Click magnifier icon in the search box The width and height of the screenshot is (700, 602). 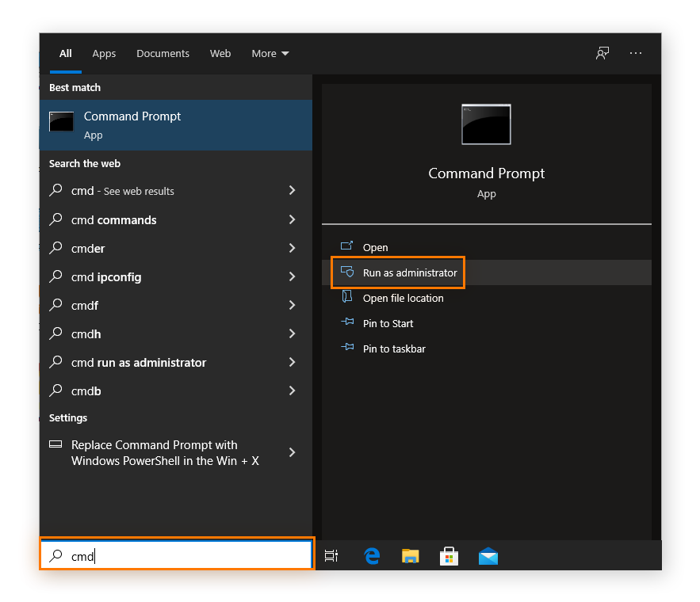pyautogui.click(x=55, y=555)
